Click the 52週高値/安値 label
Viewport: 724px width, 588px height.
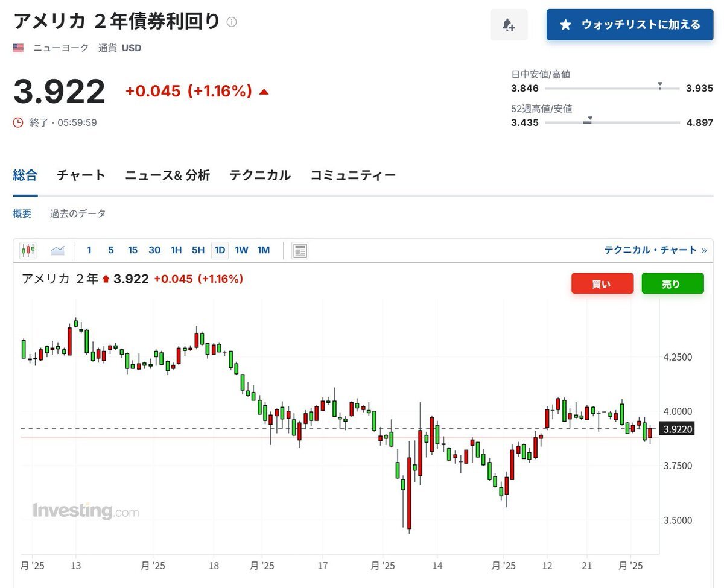click(x=542, y=109)
